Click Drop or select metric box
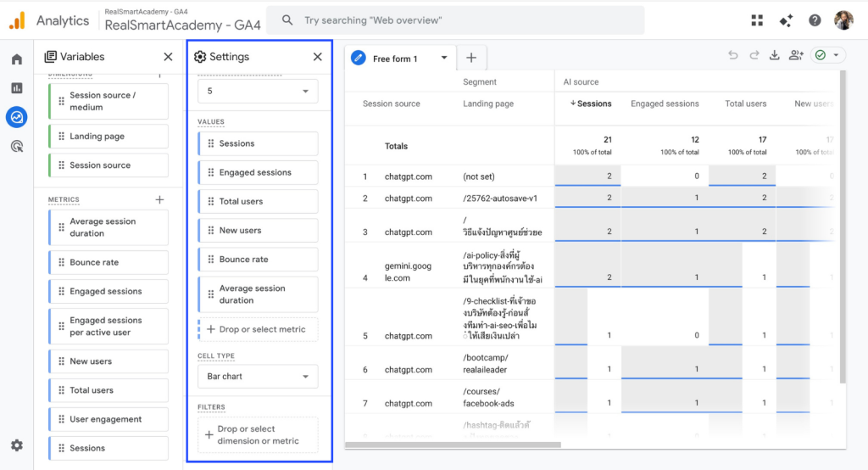The image size is (868, 470). pyautogui.click(x=258, y=329)
